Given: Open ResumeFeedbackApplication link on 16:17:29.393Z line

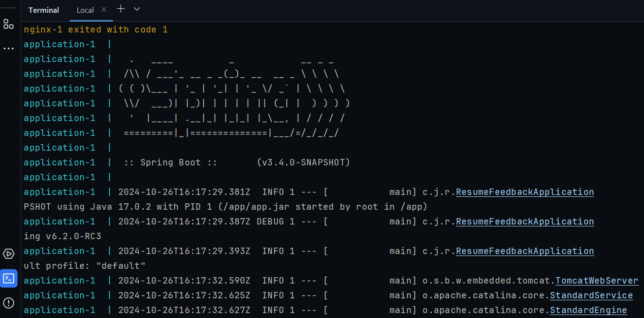Looking at the screenshot, I should pyautogui.click(x=525, y=251).
